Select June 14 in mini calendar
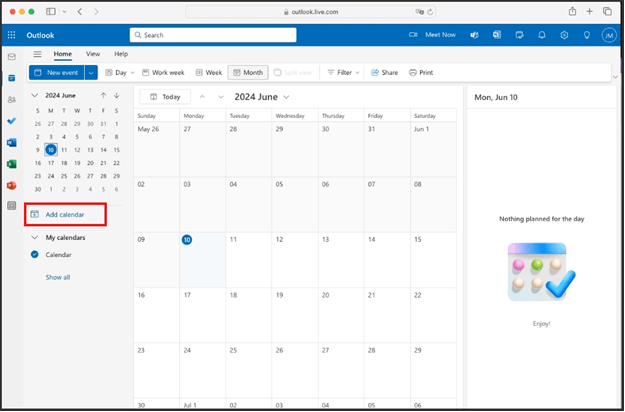This screenshot has width=625, height=412. [103, 150]
